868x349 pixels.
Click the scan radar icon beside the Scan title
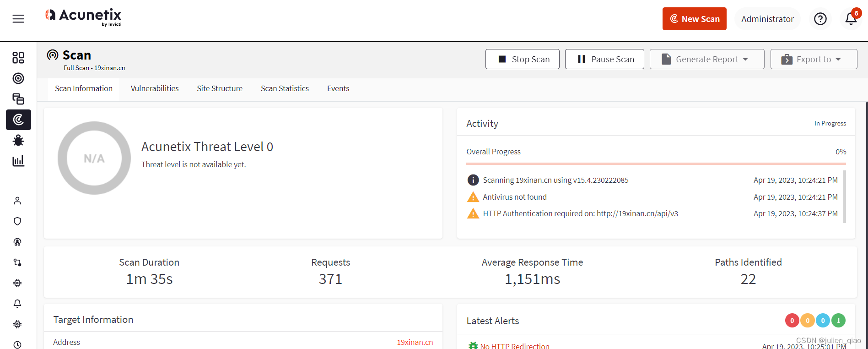pyautogui.click(x=53, y=55)
